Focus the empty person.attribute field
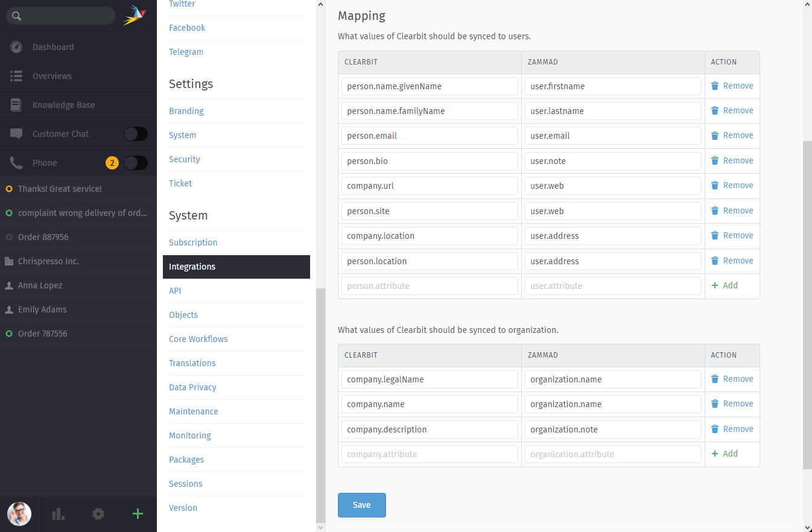Screen dimensions: 812x532 click(x=430, y=286)
